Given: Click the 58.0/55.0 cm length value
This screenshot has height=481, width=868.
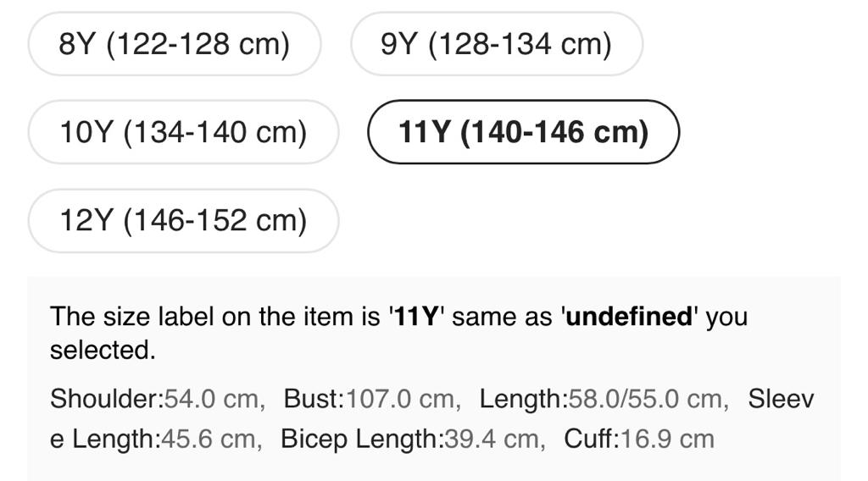Looking at the screenshot, I should [x=647, y=399].
